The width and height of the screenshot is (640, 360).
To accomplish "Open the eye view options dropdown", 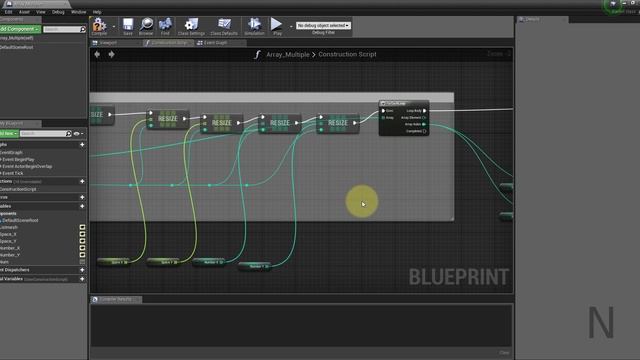I will (78, 133).
